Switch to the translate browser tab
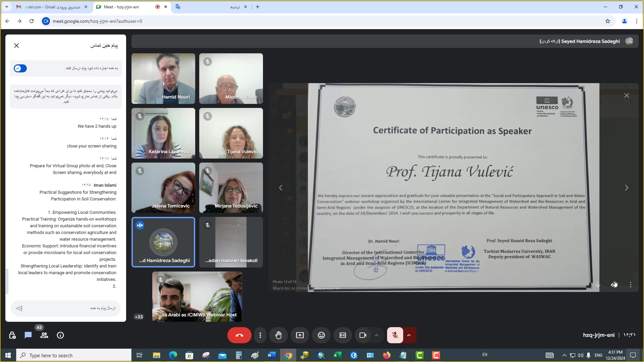The image size is (644, 362). (x=211, y=7)
